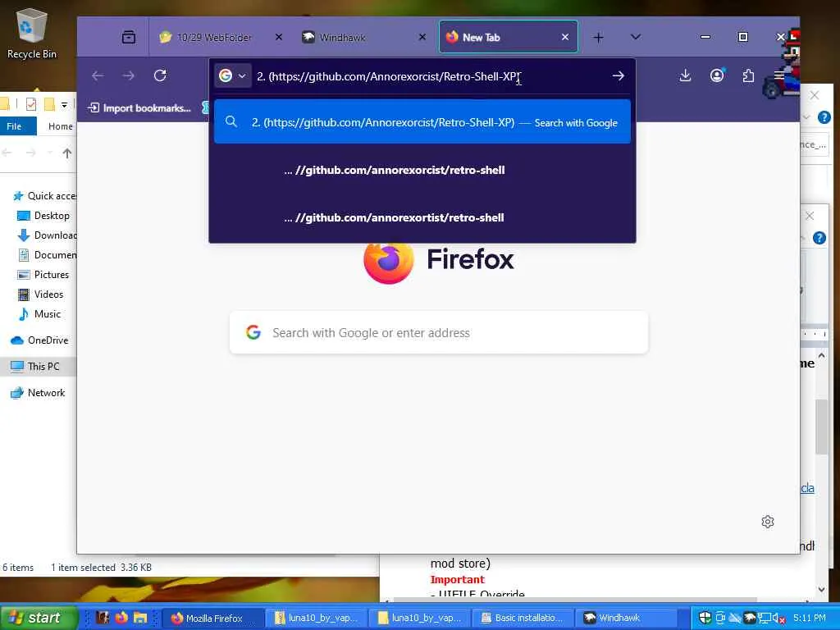Open the Firefox account icon

pos(717,75)
